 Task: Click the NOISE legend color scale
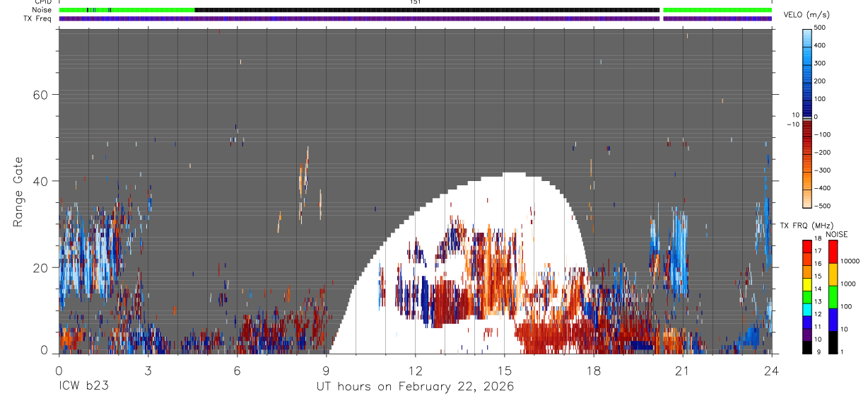point(833,297)
